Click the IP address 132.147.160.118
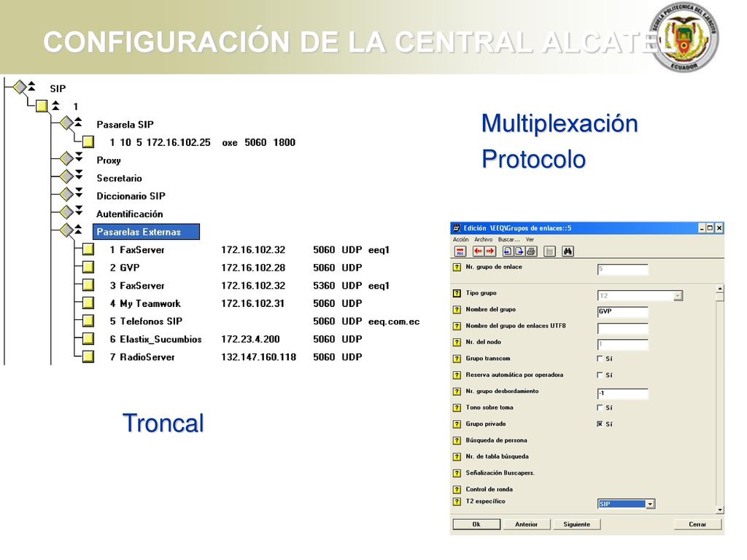 (x=259, y=357)
